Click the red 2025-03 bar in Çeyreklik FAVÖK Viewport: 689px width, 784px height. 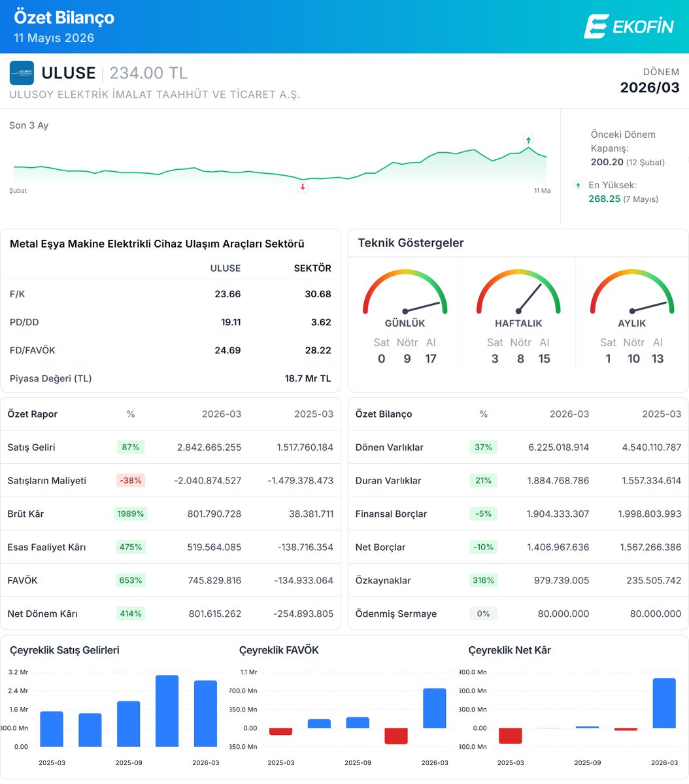tap(281, 732)
